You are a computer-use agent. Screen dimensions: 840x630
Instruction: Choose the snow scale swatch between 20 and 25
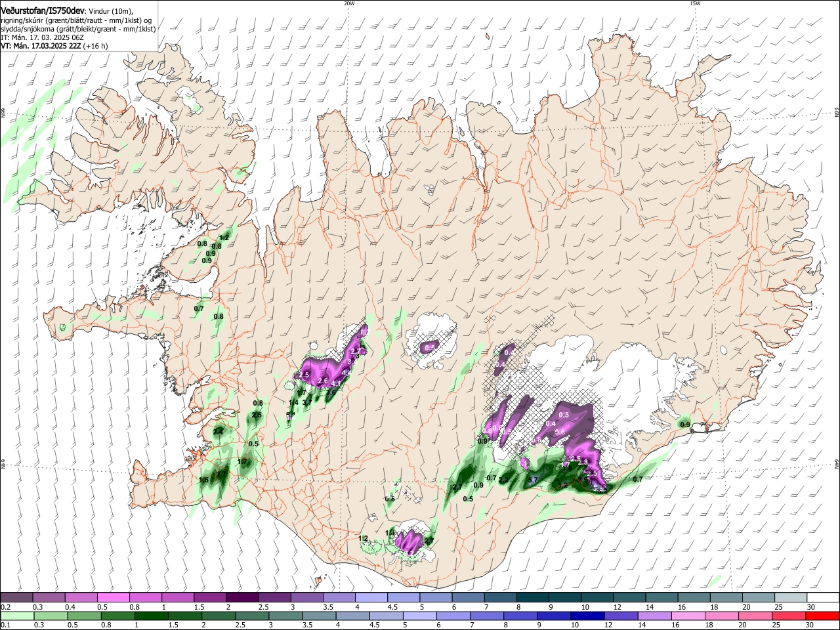pyautogui.click(x=759, y=597)
